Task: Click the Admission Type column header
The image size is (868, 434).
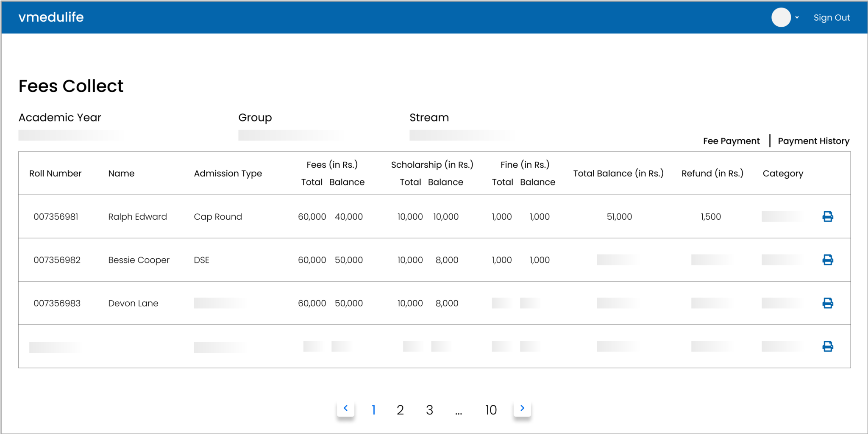Action: click(228, 174)
